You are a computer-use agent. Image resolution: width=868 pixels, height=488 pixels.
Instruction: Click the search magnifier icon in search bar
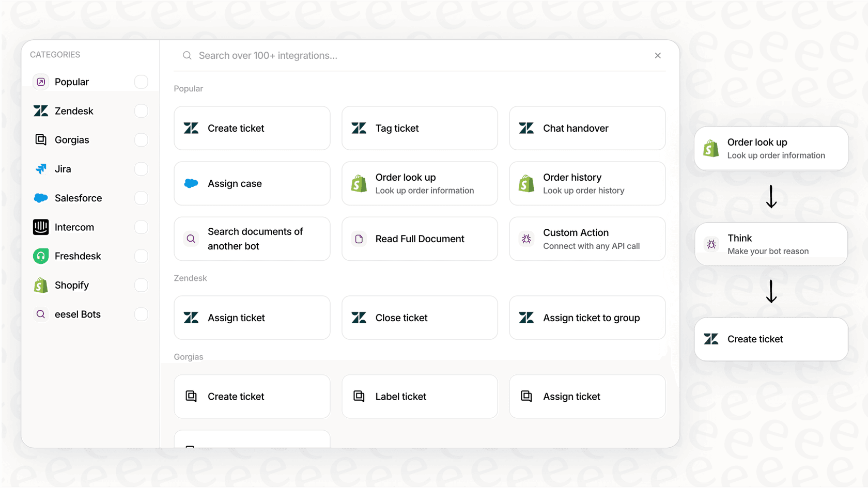187,55
